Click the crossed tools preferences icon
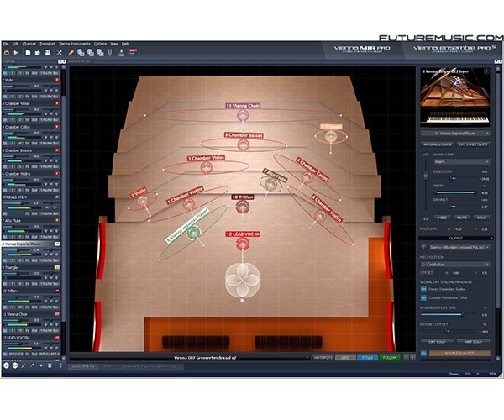Viewport: 504px width, 420px height. 59,53
